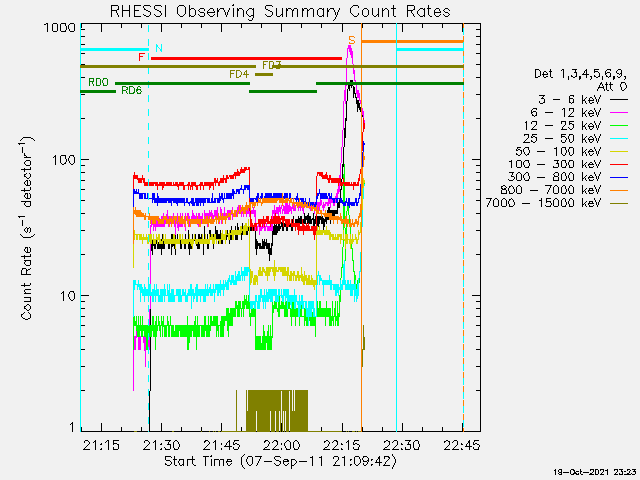Viewport: 640px width, 480px height.
Task: Click the black 3-6 keV legend line sample
Action: (619, 100)
